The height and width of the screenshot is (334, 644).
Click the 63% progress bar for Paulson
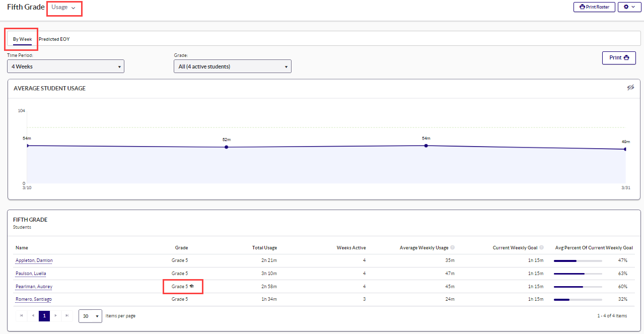coord(578,274)
